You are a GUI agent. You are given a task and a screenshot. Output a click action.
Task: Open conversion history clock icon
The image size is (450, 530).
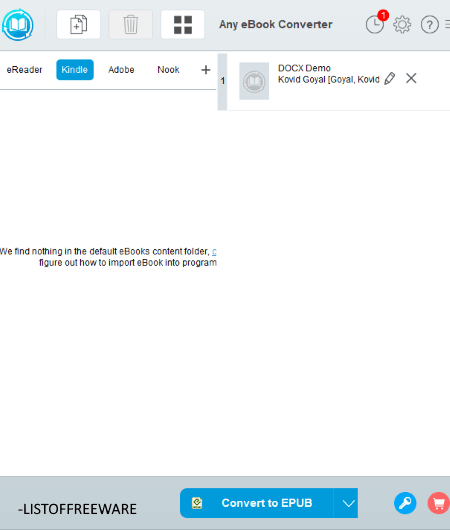tap(375, 24)
